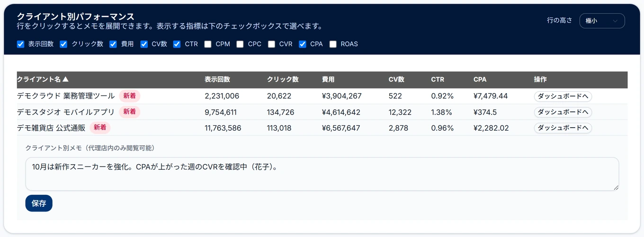
Task: Uncheck the CV数 checkbox
Action: 144,44
